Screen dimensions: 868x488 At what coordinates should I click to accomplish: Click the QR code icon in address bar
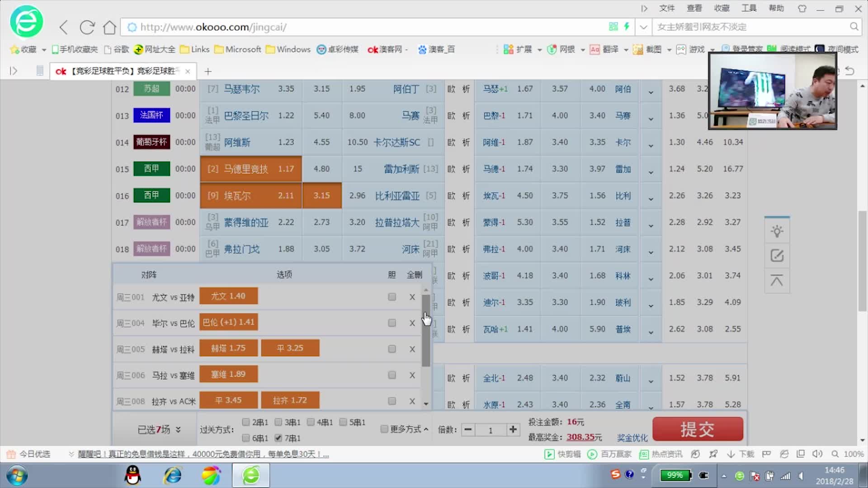[x=613, y=27]
